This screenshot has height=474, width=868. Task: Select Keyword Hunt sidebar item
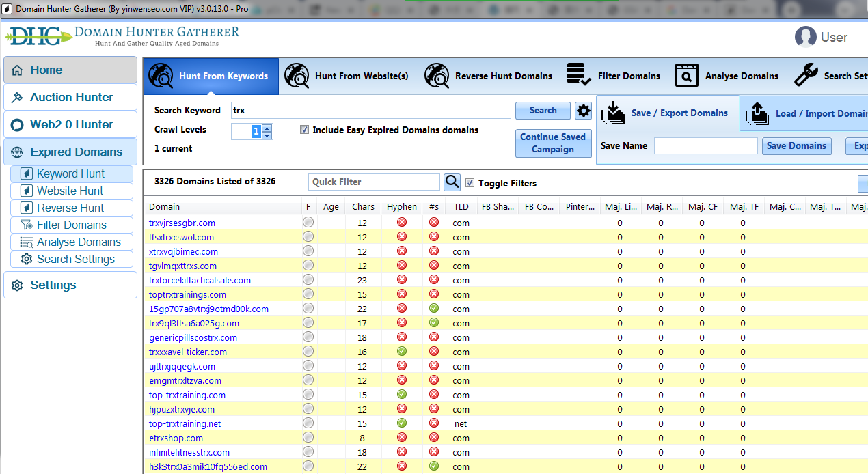pyautogui.click(x=72, y=173)
